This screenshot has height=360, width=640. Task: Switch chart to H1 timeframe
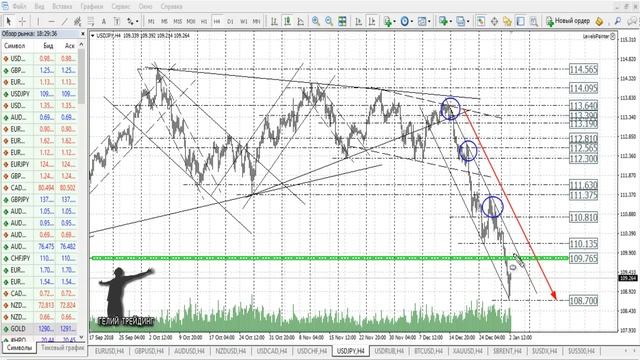point(204,21)
